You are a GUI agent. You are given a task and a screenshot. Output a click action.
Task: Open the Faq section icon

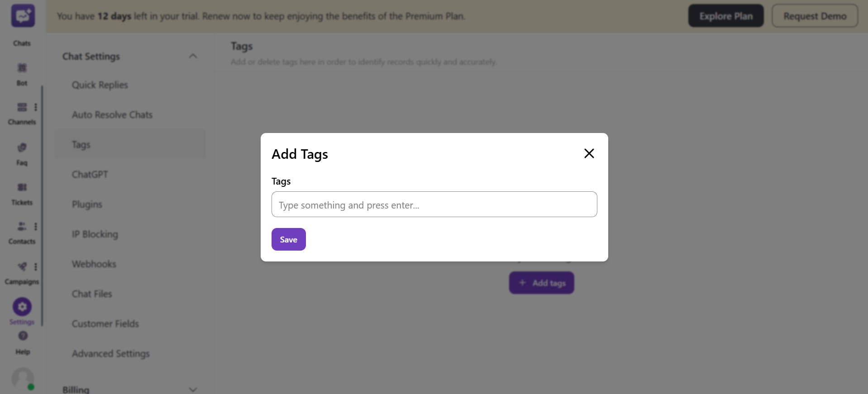(22, 147)
